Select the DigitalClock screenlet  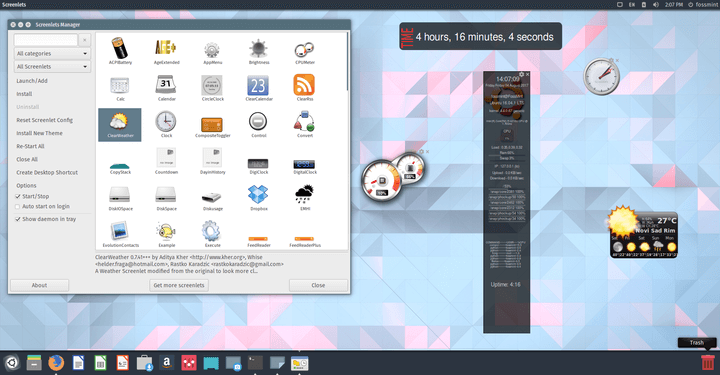pos(304,166)
